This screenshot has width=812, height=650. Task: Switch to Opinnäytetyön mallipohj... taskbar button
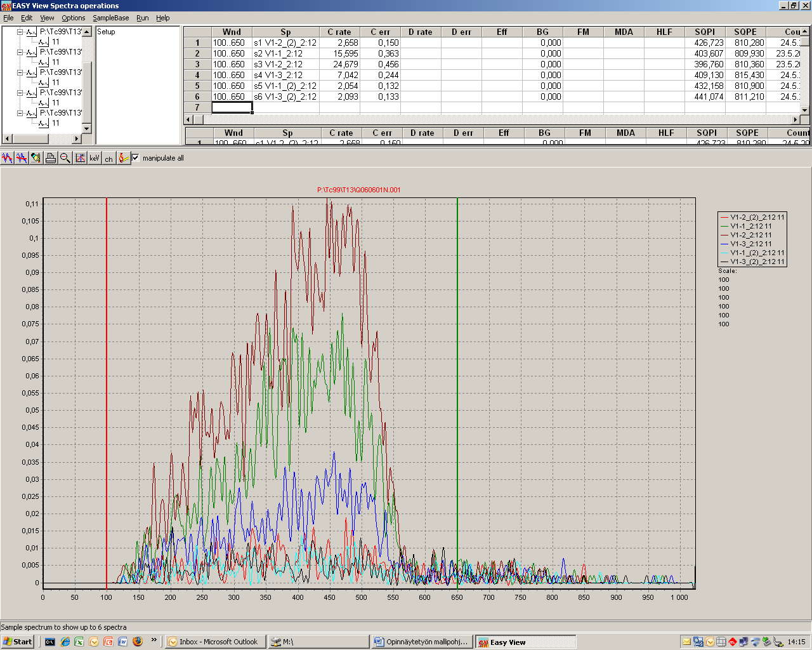click(422, 642)
